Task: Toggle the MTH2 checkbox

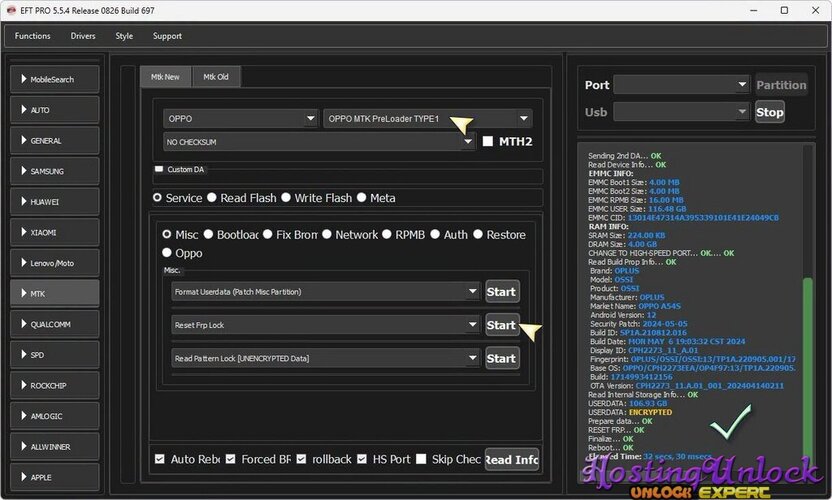Action: [488, 141]
